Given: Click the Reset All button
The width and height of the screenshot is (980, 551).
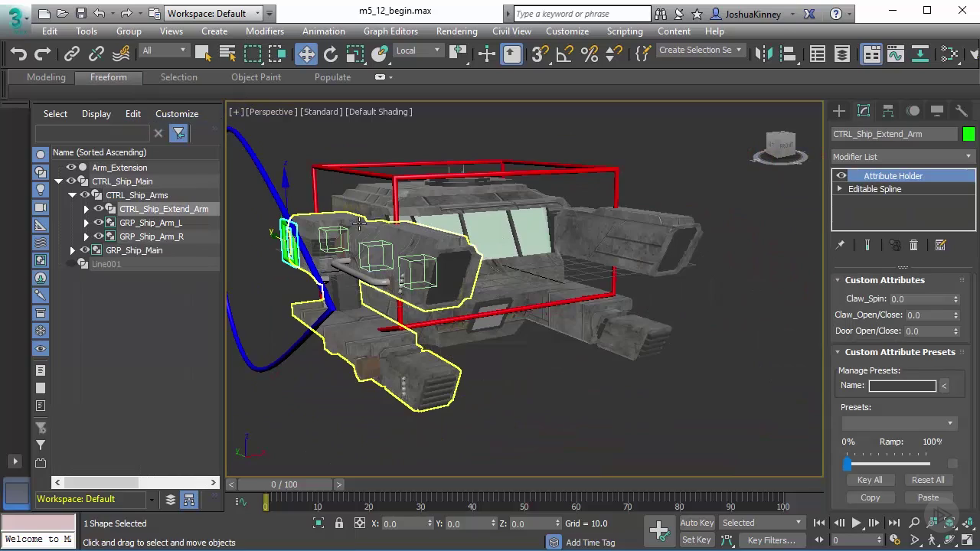Looking at the screenshot, I should point(928,480).
